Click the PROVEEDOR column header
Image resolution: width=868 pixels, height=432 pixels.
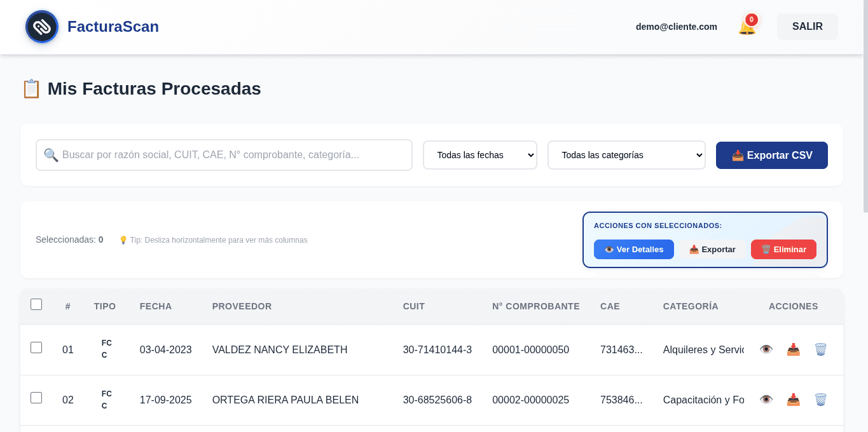(x=242, y=306)
